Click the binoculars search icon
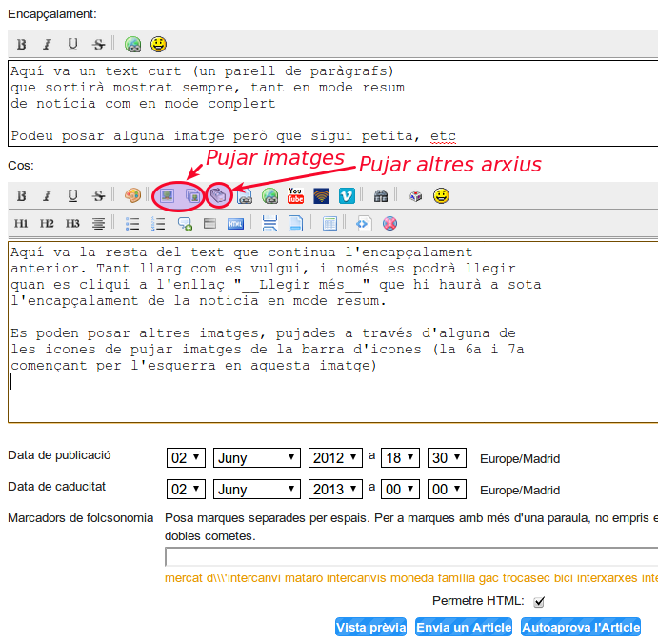 click(x=381, y=195)
